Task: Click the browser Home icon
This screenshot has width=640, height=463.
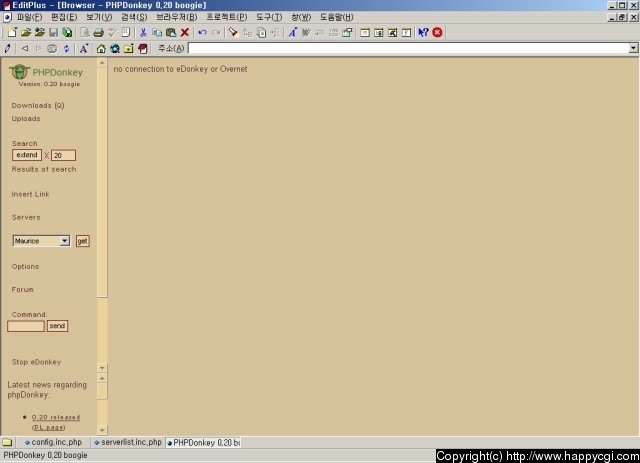Action: (101, 49)
